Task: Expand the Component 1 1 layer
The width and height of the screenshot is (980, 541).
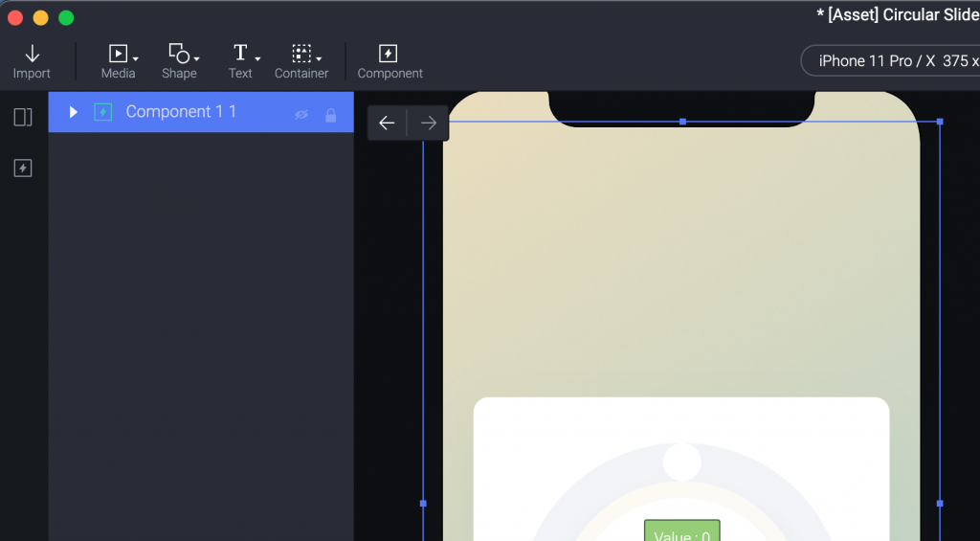Action: coord(73,112)
